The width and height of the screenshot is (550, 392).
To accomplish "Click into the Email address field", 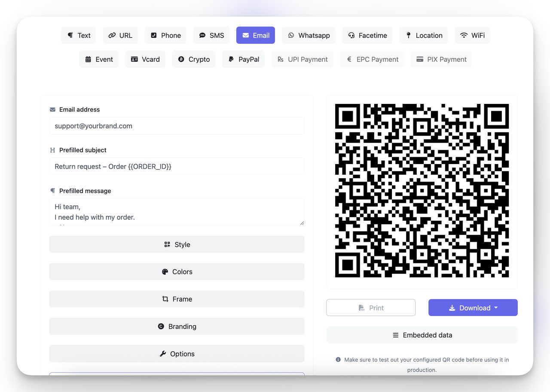I will pos(177,126).
